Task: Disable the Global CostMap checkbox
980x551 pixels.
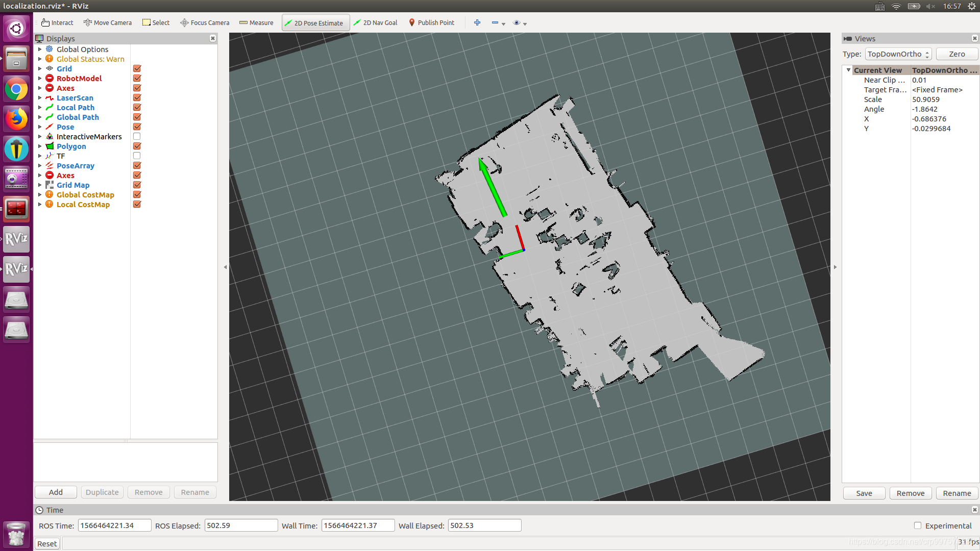Action: click(x=137, y=194)
